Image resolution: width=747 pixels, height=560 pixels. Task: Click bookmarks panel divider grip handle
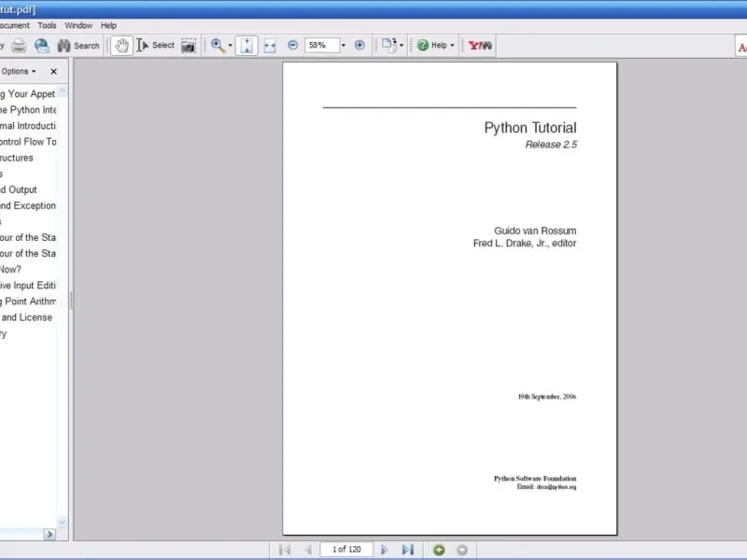tap(71, 300)
